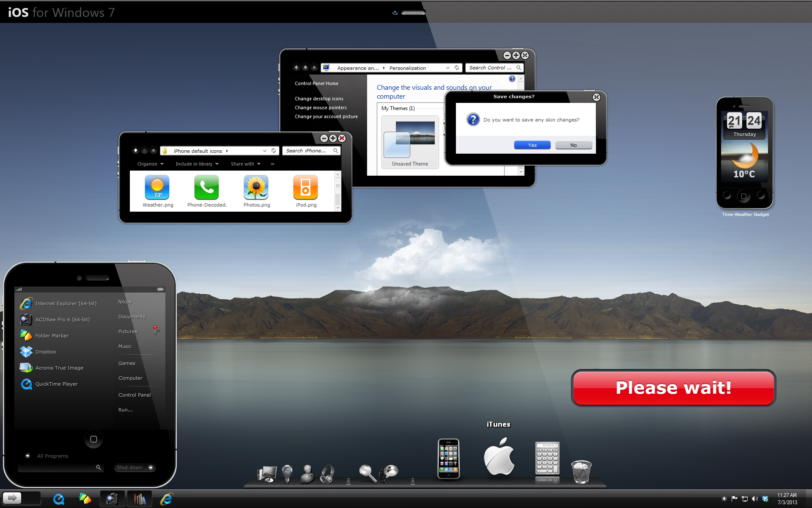Expand the Share with dropdown
Viewport: 812px width, 508px height.
click(245, 164)
